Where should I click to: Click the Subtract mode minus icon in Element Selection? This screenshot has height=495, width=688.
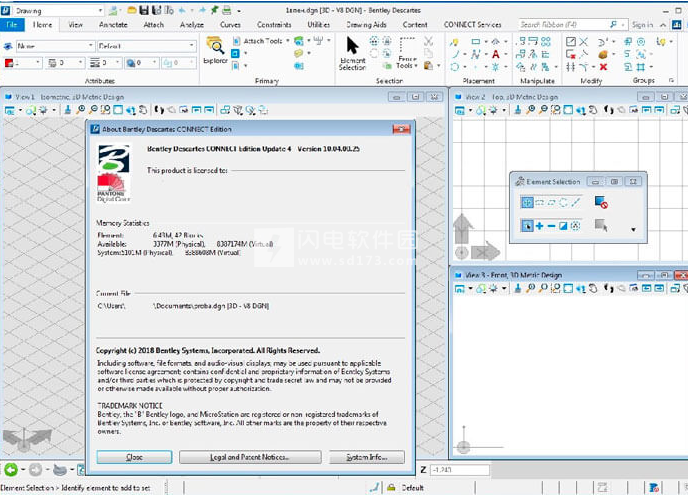(551, 226)
